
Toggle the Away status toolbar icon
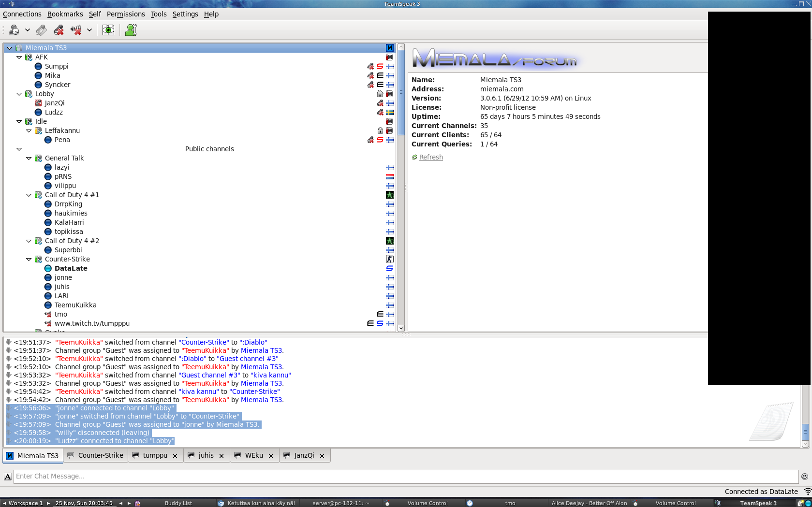point(14,30)
